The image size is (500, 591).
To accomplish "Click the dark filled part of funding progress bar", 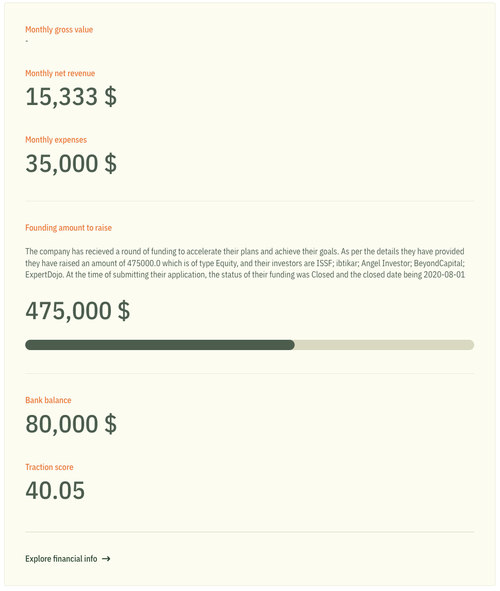I will tap(160, 345).
